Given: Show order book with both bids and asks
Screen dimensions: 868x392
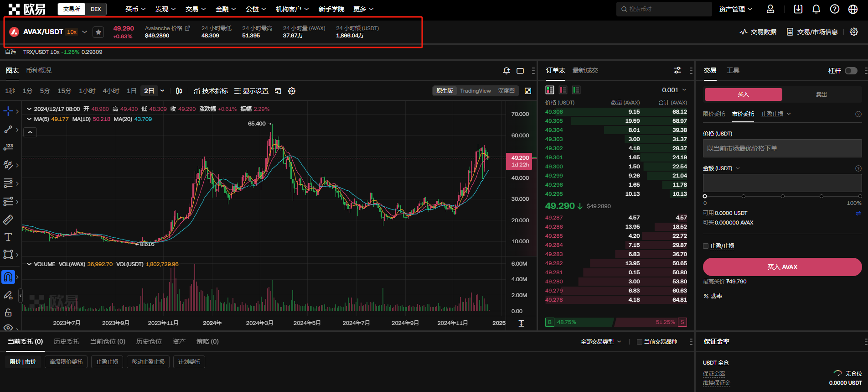Looking at the screenshot, I should 550,90.
